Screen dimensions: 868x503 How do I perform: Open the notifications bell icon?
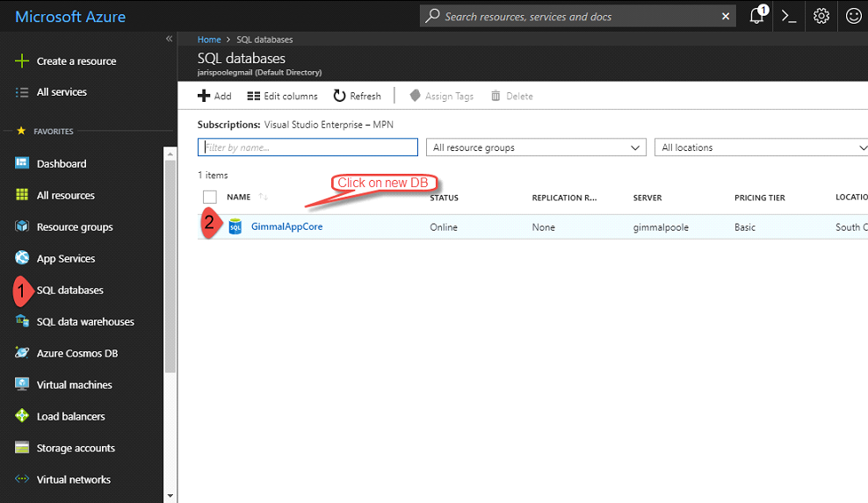pyautogui.click(x=756, y=16)
